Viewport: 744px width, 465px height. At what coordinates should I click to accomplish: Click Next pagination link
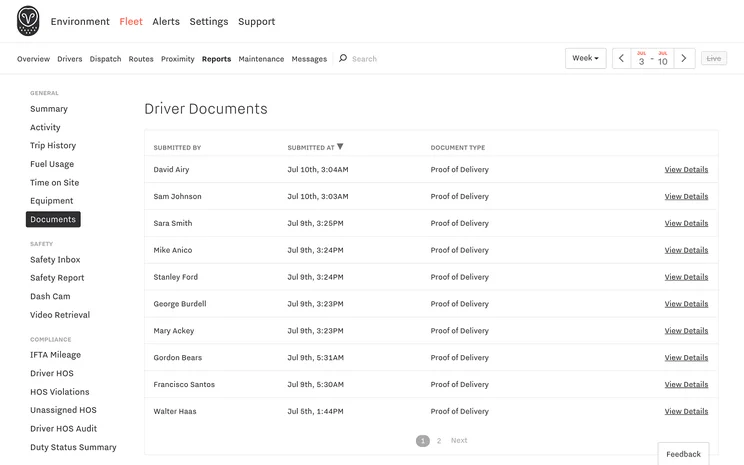pos(459,440)
